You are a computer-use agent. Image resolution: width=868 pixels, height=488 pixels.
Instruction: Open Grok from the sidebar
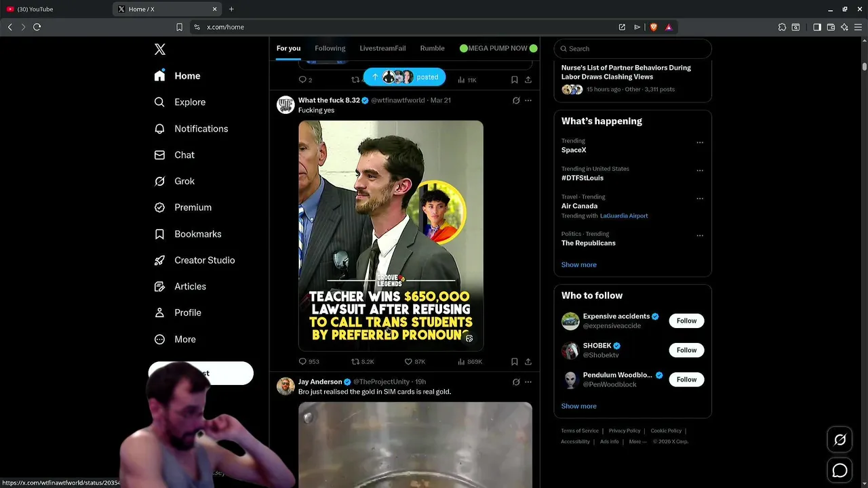174,181
